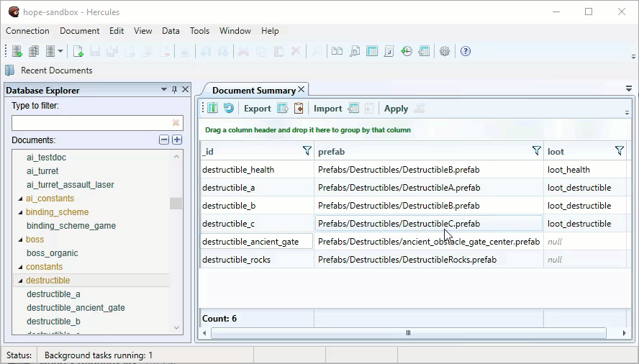Image resolution: width=639 pixels, height=364 pixels.
Task: Clear the Type to filter box
Action: (176, 123)
